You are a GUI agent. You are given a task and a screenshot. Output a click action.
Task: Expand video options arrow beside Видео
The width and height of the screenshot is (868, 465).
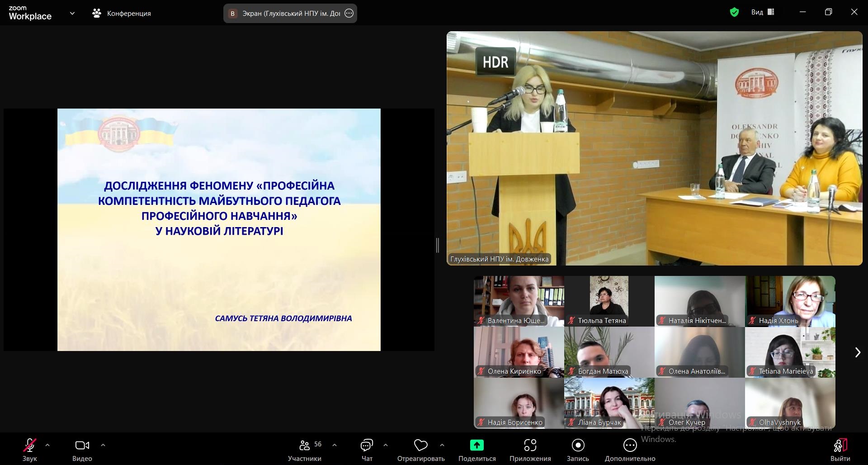(103, 445)
